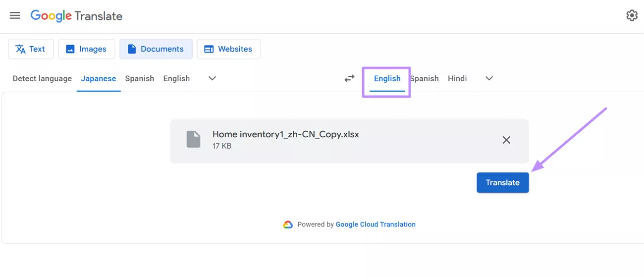The image size is (644, 278).
Task: Click the Google Translate logo
Action: coord(76,16)
